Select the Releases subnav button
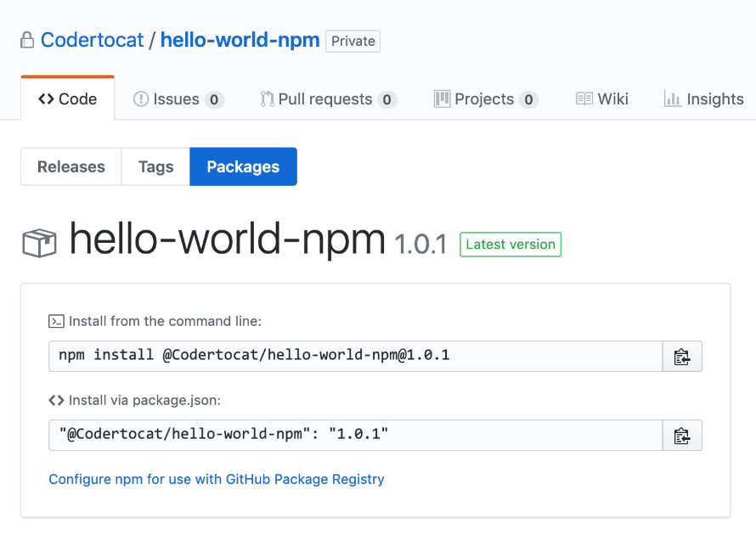 click(71, 166)
